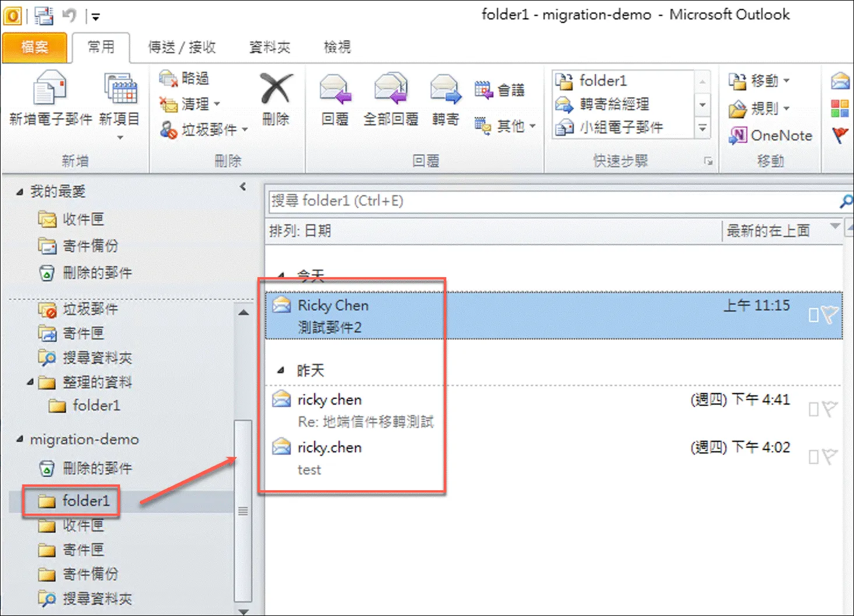Viewport: 854px width, 616px height.
Task: Click the Send/Receive icon in quick access toolbar
Action: (x=44, y=16)
